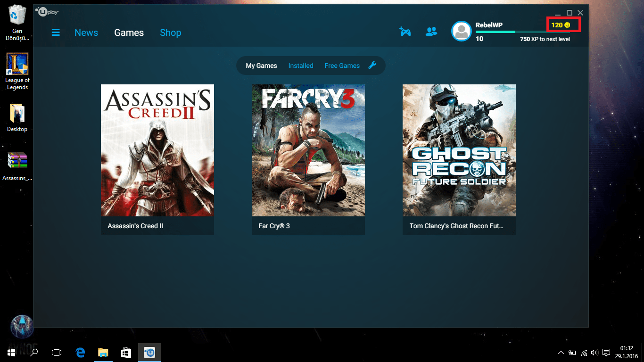This screenshot has width=644, height=362.
Task: Click the "Far Cry® 3" title label
Action: 274,226
